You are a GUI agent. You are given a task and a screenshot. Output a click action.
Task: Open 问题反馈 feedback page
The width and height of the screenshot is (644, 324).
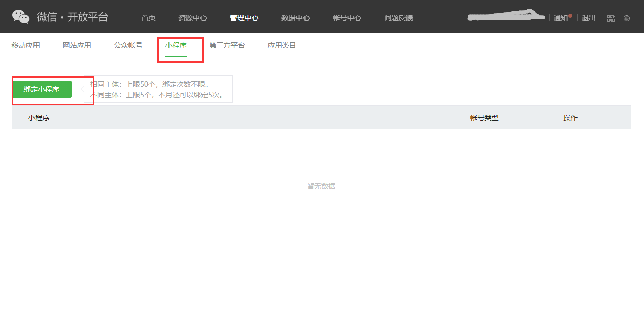(x=398, y=18)
